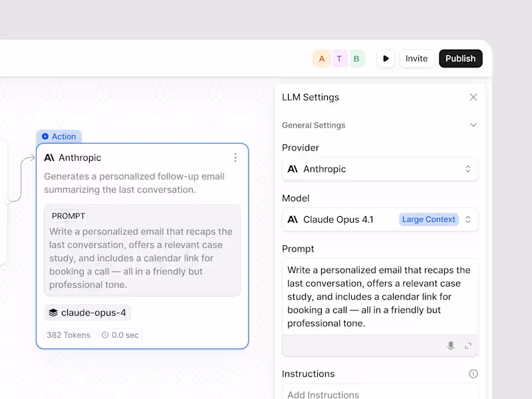Collapse the General Settings section
This screenshot has height=399, width=532.
coord(473,125)
